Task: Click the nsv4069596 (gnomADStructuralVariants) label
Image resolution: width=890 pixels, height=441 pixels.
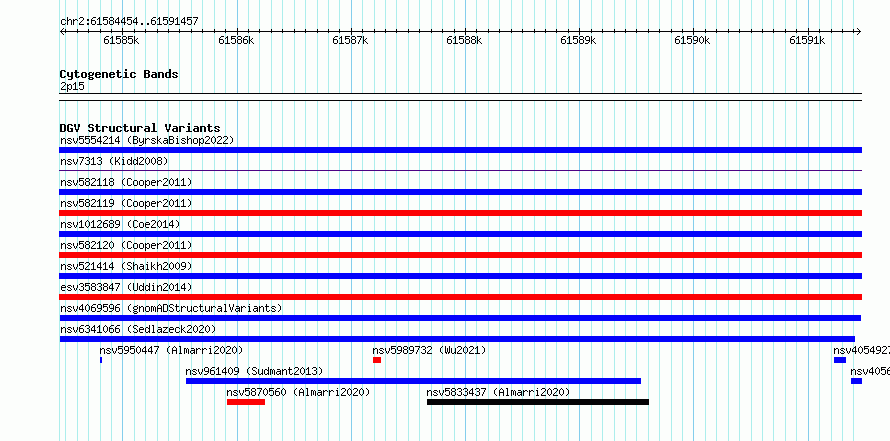Action: (171, 308)
